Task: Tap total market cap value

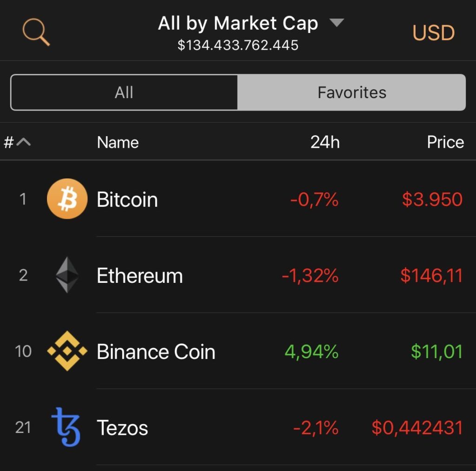Action: pos(238,45)
